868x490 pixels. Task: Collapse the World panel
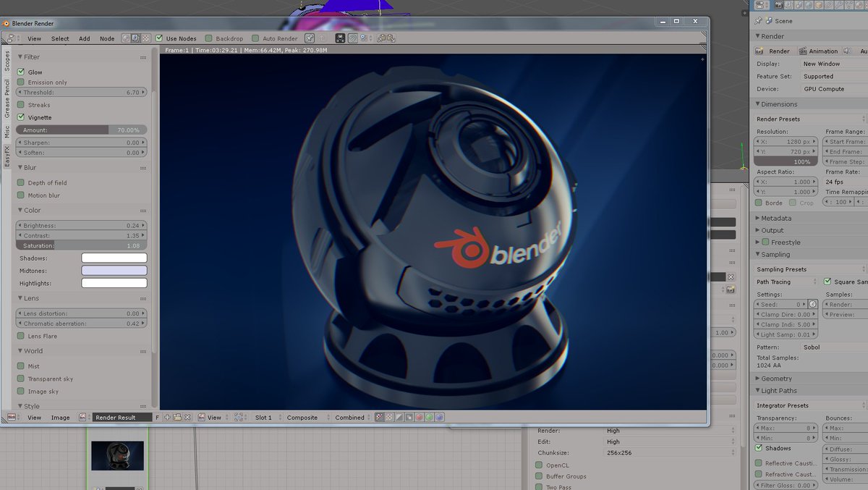[x=20, y=351]
